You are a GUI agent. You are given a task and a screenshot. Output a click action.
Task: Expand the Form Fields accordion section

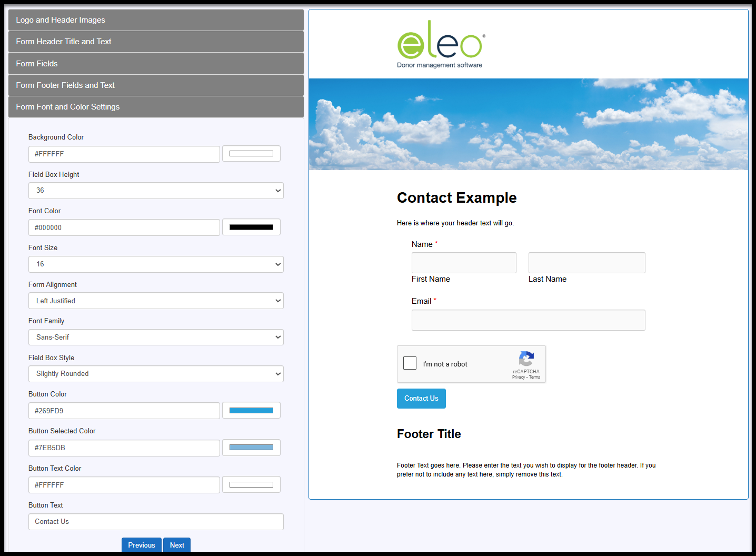[x=156, y=64]
